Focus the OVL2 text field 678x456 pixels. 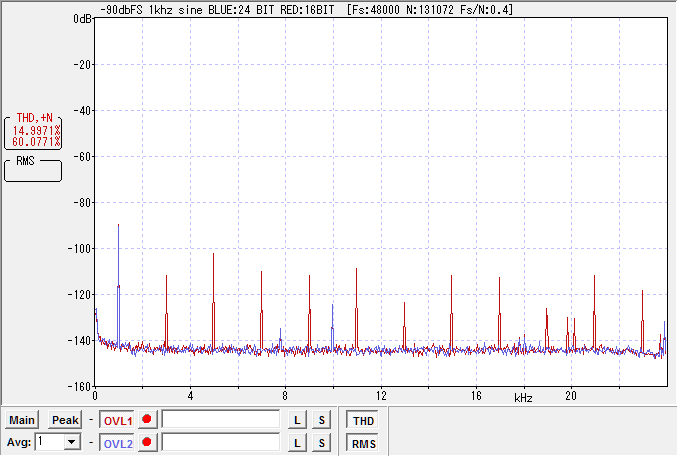coord(221,443)
